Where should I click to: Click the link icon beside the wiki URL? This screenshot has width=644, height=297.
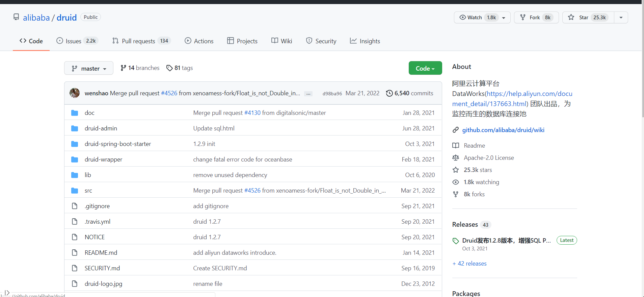(x=456, y=130)
